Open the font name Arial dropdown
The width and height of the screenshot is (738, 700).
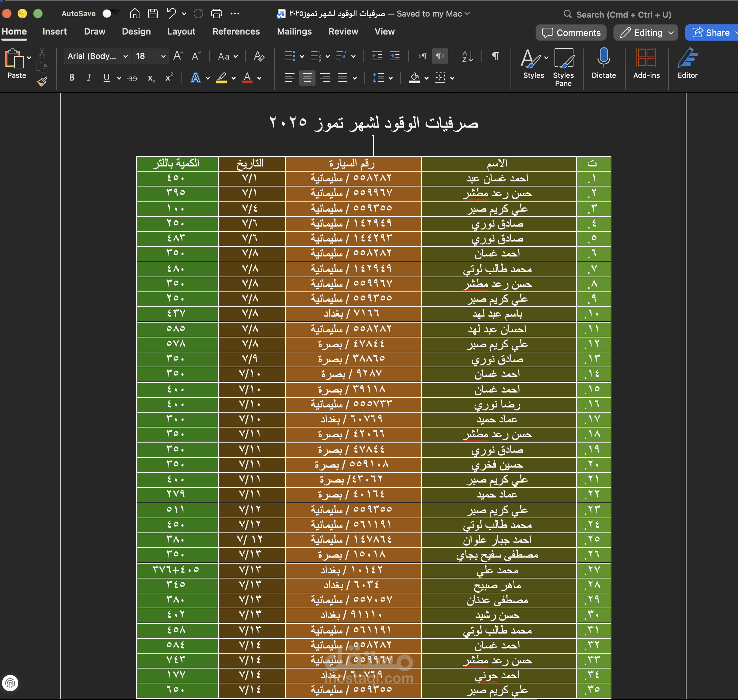click(x=97, y=56)
